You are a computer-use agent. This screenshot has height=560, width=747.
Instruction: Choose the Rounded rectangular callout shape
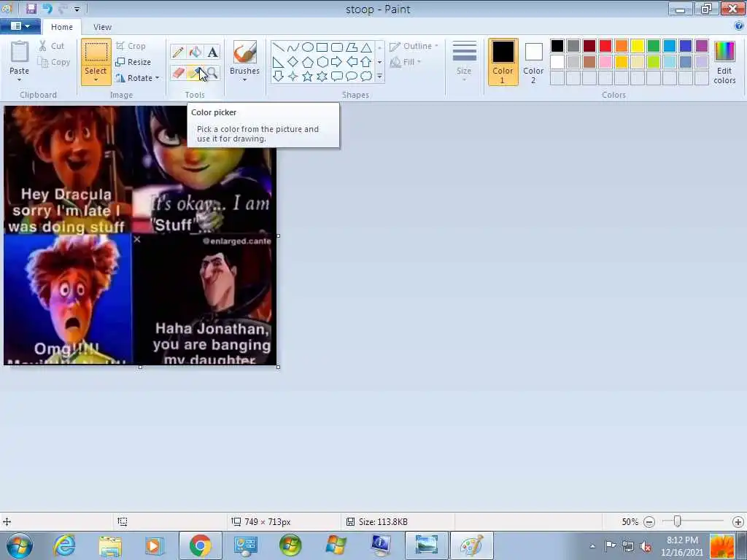[x=337, y=76]
